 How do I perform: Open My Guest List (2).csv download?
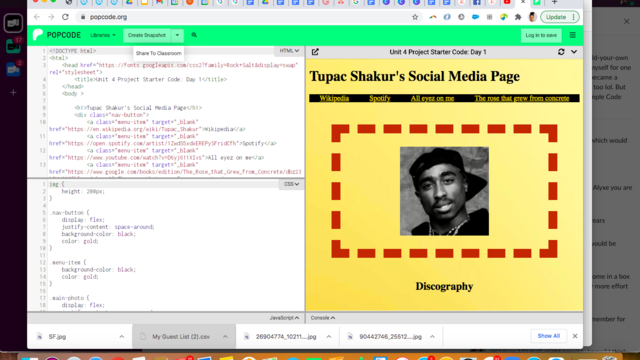(181, 336)
